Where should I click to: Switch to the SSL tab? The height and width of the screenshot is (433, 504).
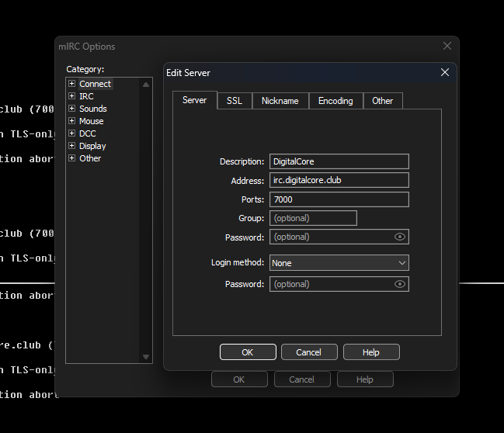234,101
